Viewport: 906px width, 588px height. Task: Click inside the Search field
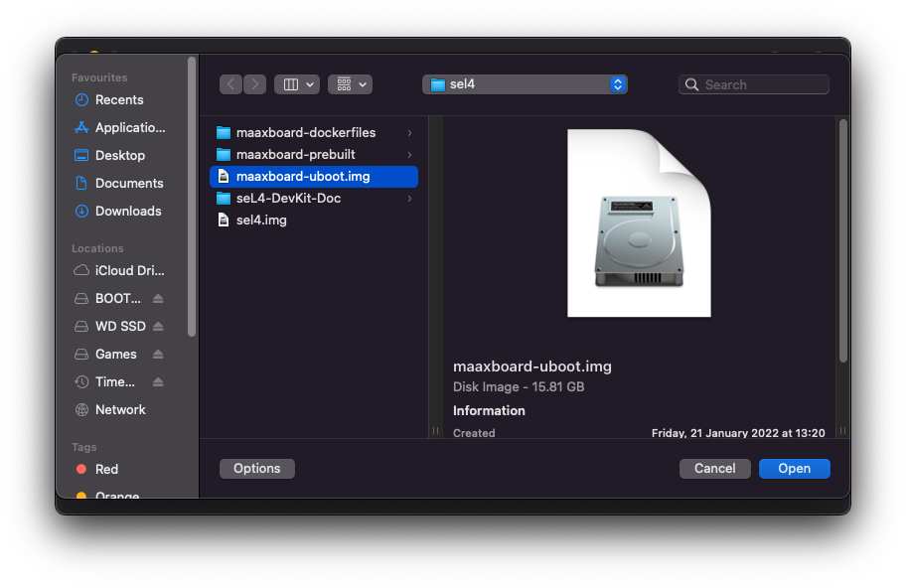753,84
